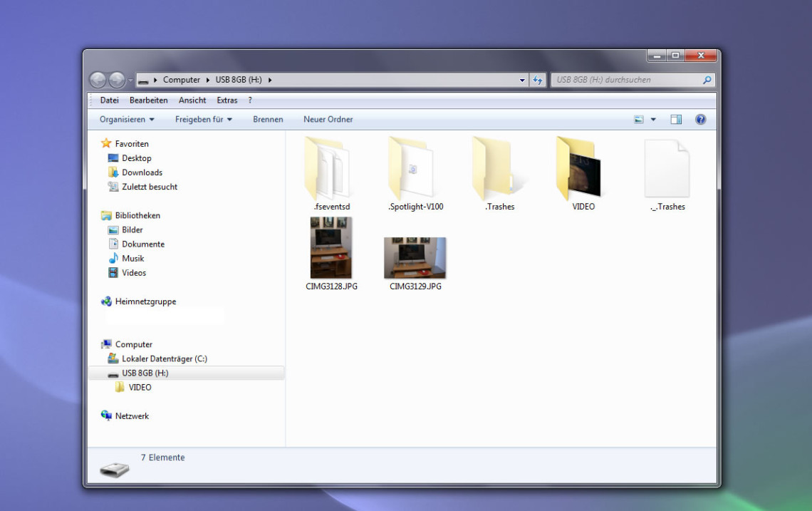This screenshot has height=511, width=812.
Task: Open the Ansicht menu
Action: click(192, 100)
